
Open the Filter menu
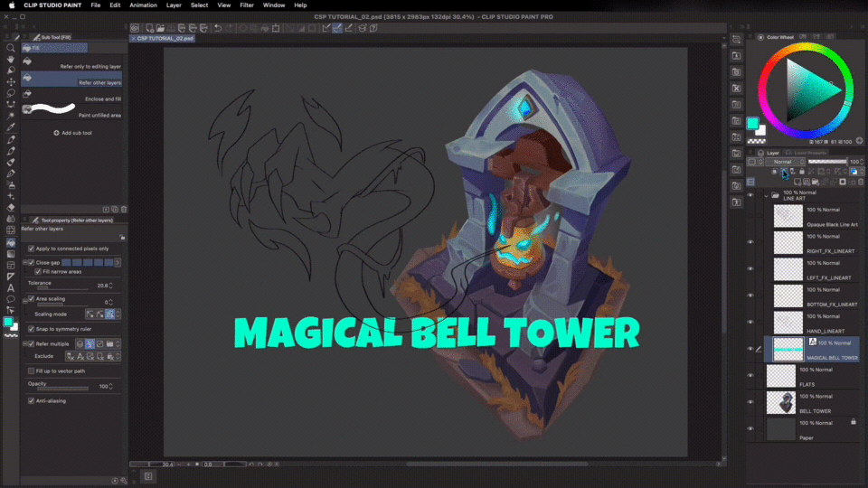(247, 5)
